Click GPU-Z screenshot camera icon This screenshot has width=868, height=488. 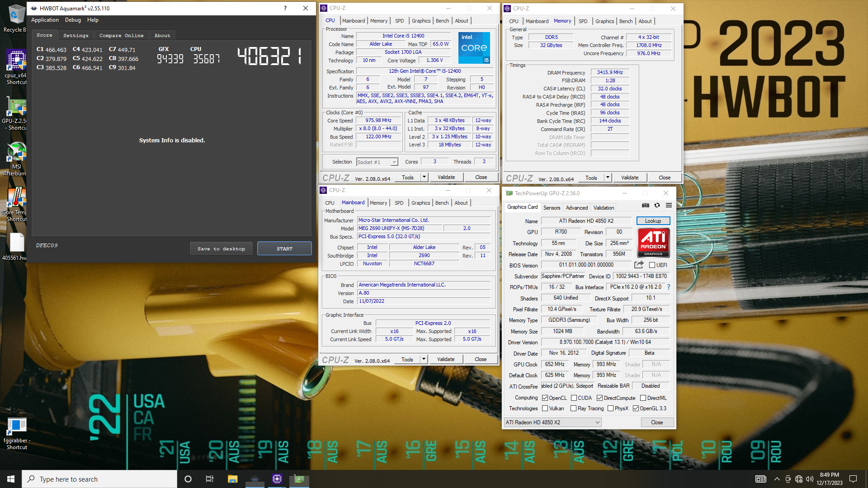pos(645,205)
